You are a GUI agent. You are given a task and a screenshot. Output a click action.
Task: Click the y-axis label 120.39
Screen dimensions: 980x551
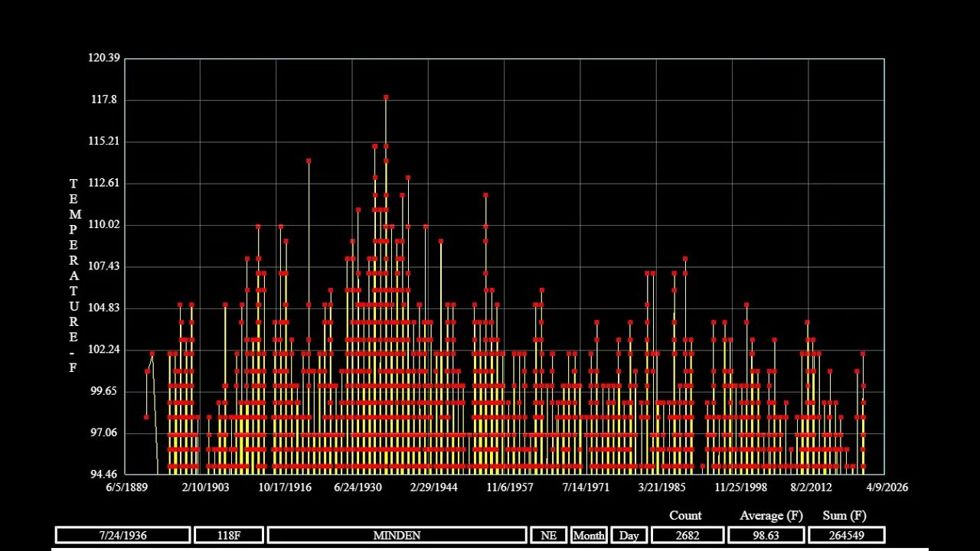pos(105,58)
